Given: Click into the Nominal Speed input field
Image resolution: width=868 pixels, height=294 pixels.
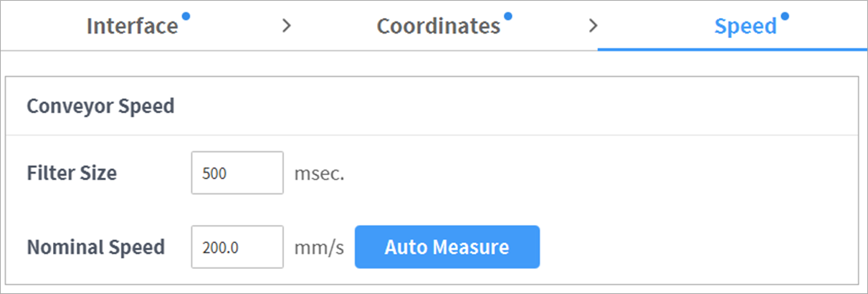Looking at the screenshot, I should click(237, 247).
